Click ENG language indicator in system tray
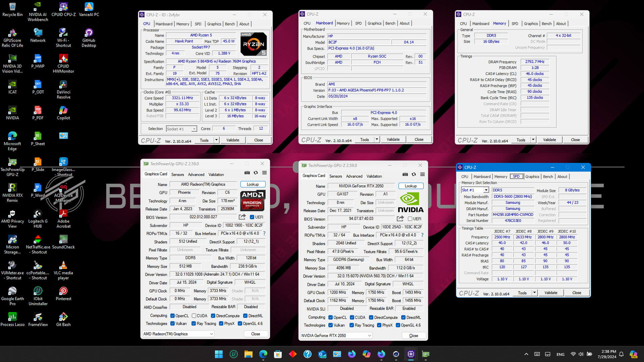This screenshot has height=362, width=644. point(560,354)
